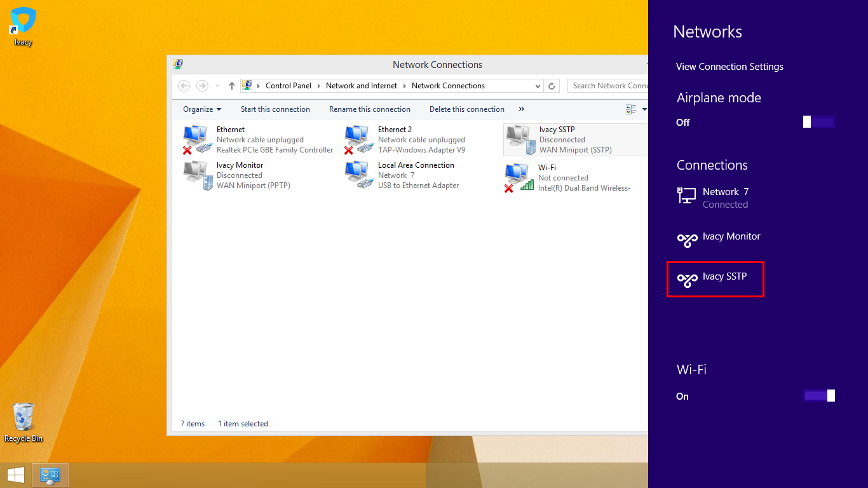Viewport: 868px width, 488px height.
Task: Click Not connected text under Wi-Fi
Action: click(563, 178)
